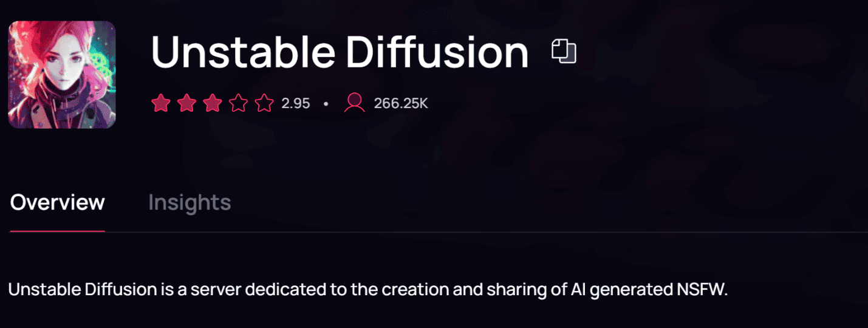Click the word Unstable in the description sentence
This screenshot has width=868, height=328.
43,289
